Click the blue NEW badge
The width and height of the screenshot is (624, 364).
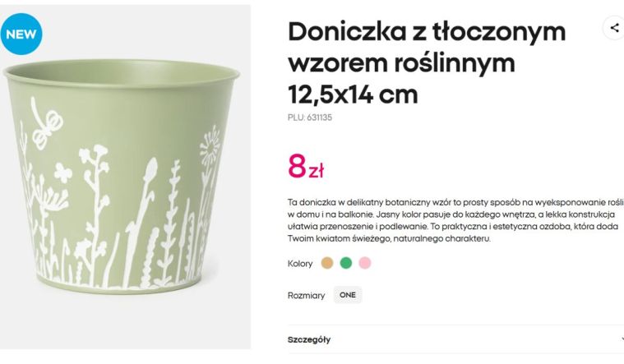pyautogui.click(x=21, y=34)
